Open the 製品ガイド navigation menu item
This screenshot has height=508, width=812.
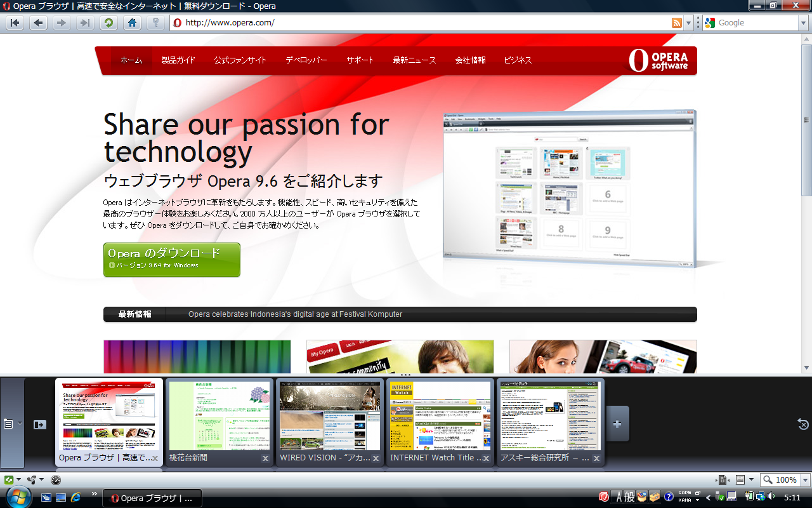coord(178,60)
